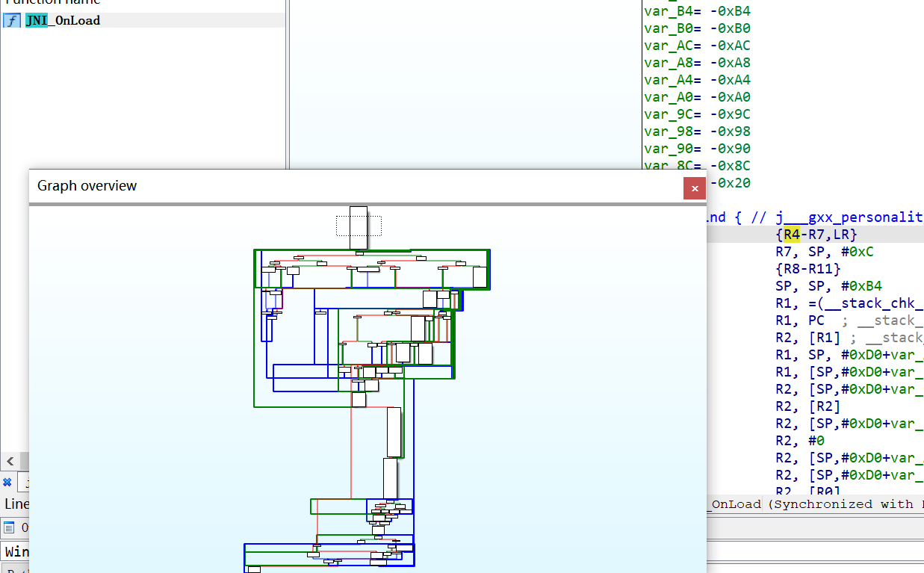Click the highlighted R4 register operand
This screenshot has height=573, width=924.
pos(791,235)
